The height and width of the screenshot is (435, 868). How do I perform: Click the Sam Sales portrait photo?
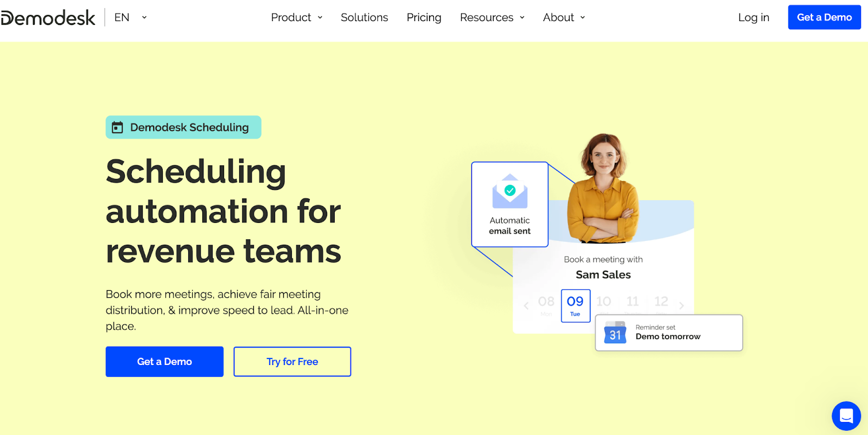point(603,188)
